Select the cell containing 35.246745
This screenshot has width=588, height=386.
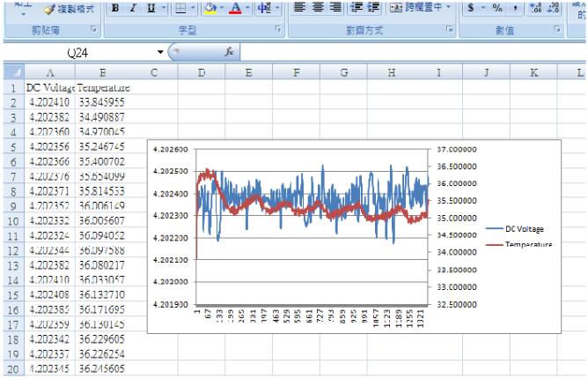102,146
